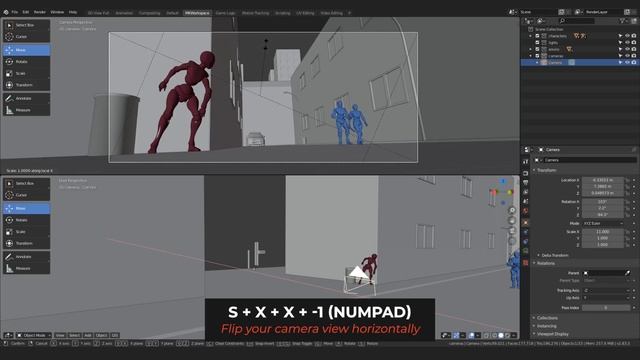The height and width of the screenshot is (360, 640).
Task: Open the editor type icon in bottom viewport header
Action: (x=8, y=336)
